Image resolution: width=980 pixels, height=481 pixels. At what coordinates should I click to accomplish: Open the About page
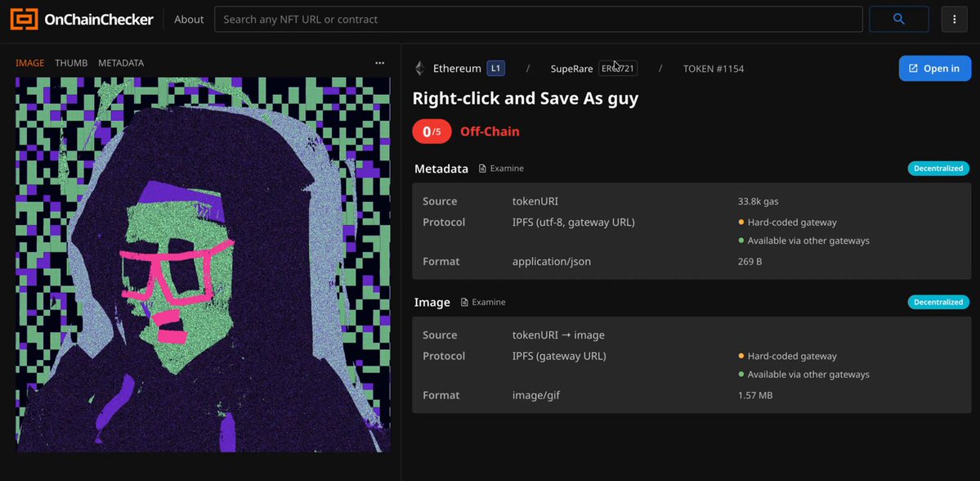pos(189,20)
